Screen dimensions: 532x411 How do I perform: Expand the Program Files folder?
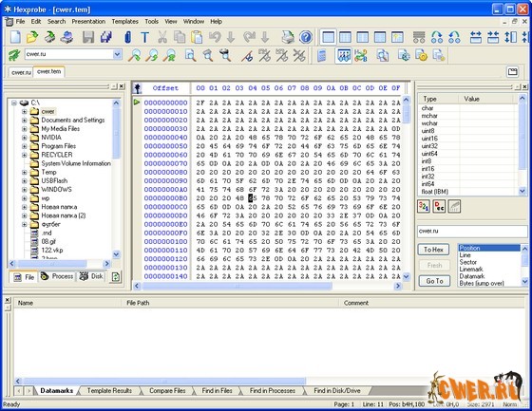click(25, 146)
